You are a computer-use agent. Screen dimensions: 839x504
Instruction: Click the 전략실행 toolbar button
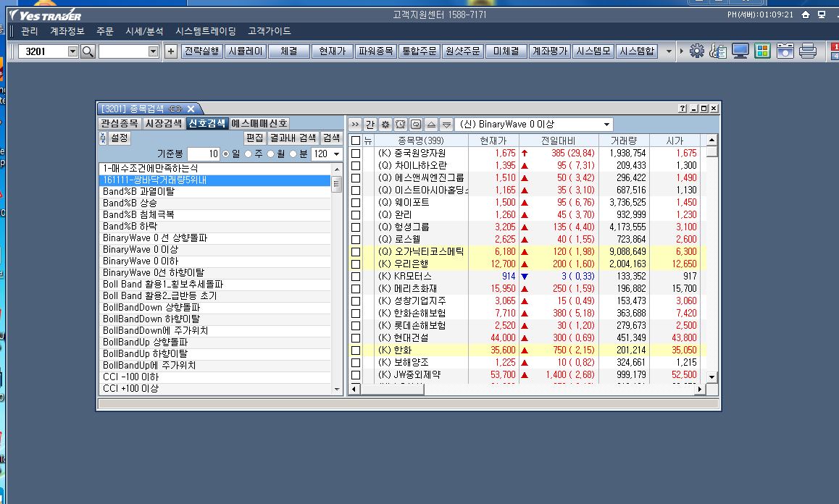(x=201, y=51)
